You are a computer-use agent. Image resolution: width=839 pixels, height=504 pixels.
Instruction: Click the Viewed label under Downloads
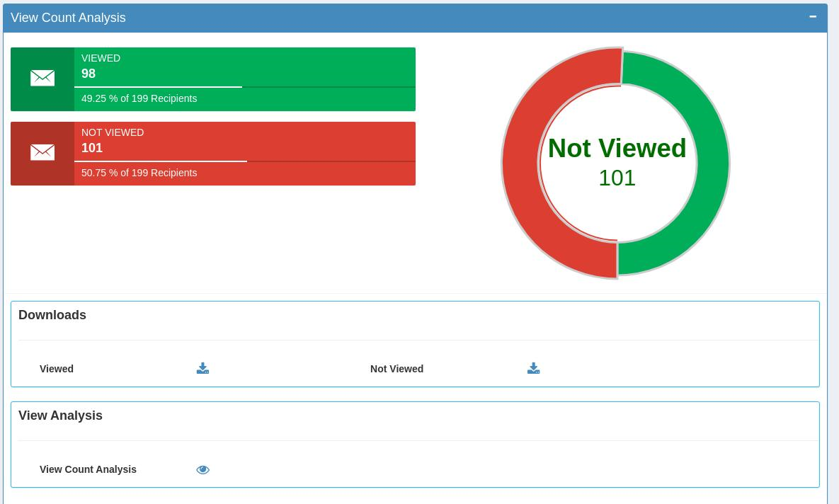(57, 369)
